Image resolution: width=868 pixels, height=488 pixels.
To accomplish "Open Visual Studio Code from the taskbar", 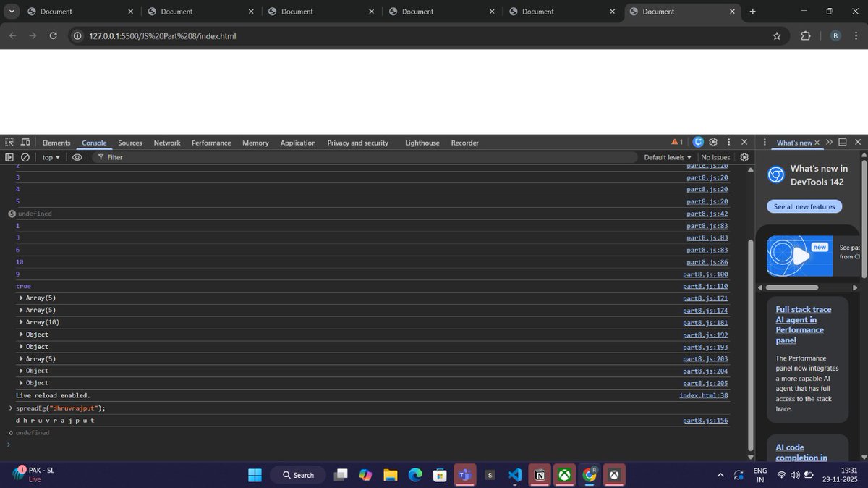I will pyautogui.click(x=514, y=475).
